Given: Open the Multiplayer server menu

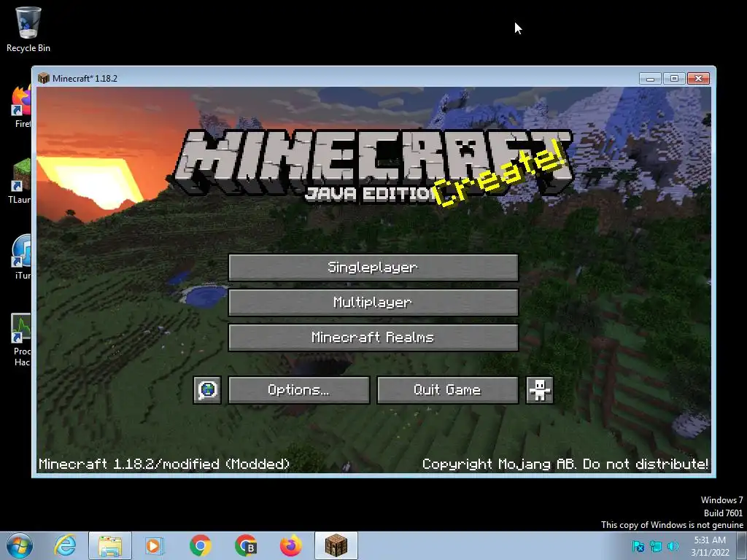Looking at the screenshot, I should click(373, 303).
